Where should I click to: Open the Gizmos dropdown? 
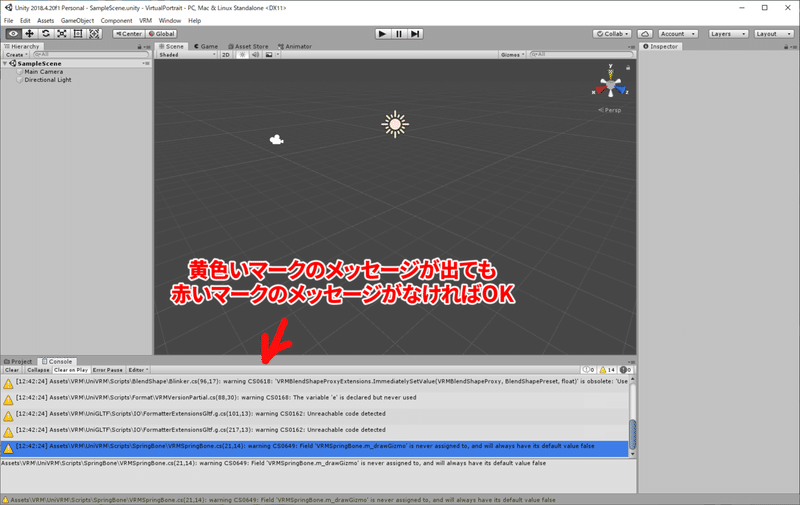pyautogui.click(x=512, y=55)
